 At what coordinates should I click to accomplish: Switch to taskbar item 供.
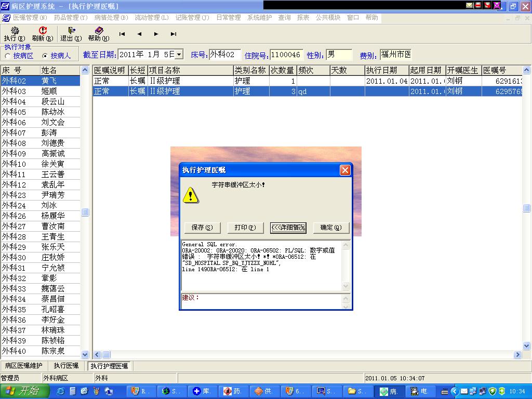tap(263, 391)
